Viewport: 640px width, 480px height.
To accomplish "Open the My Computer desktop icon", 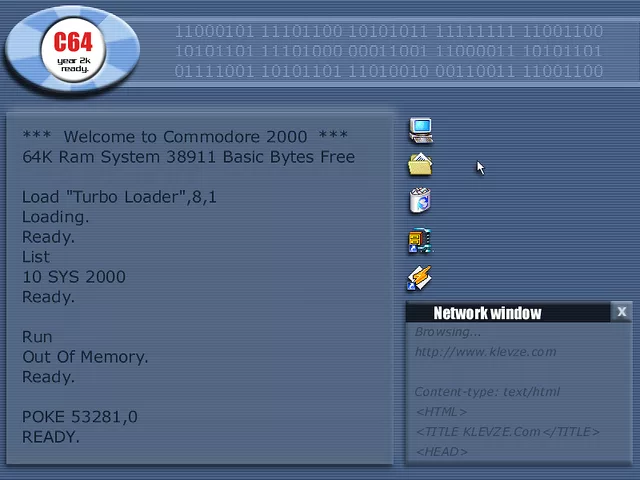I will tap(421, 129).
